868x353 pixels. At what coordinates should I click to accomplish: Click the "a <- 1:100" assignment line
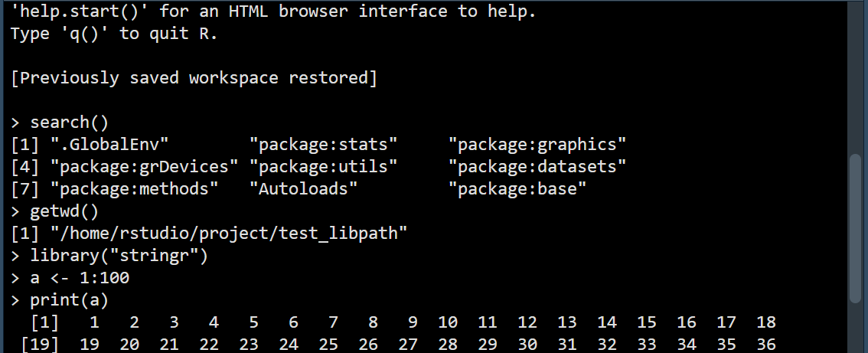pyautogui.click(x=80, y=277)
